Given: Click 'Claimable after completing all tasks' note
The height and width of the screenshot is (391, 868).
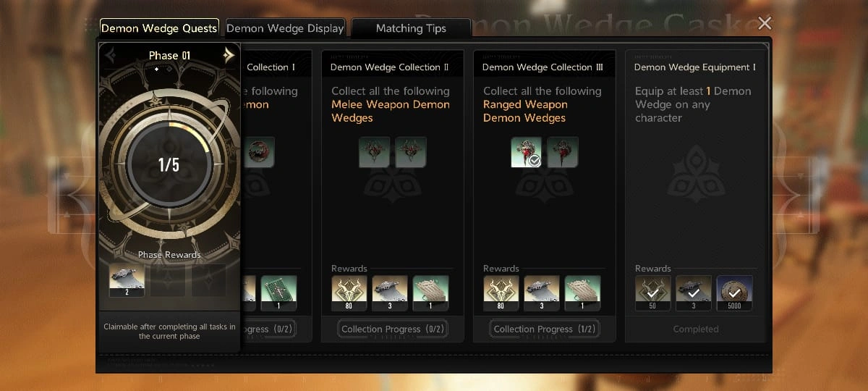Looking at the screenshot, I should tap(169, 332).
